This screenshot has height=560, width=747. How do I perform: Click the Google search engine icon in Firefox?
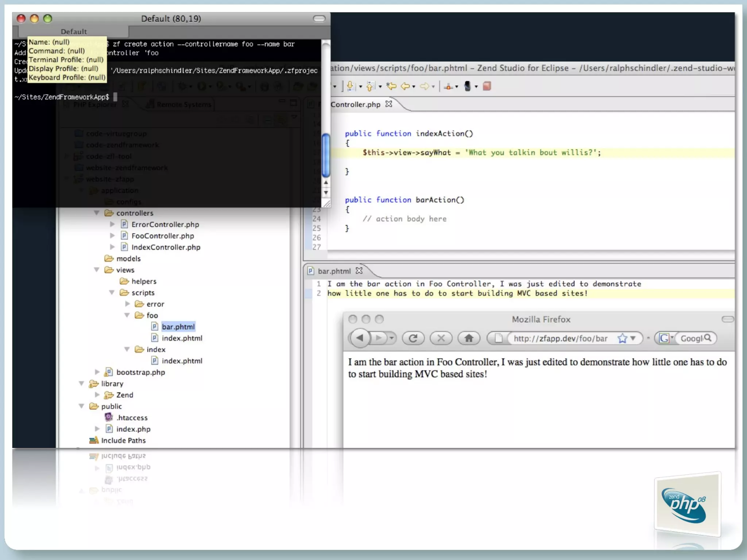(665, 338)
